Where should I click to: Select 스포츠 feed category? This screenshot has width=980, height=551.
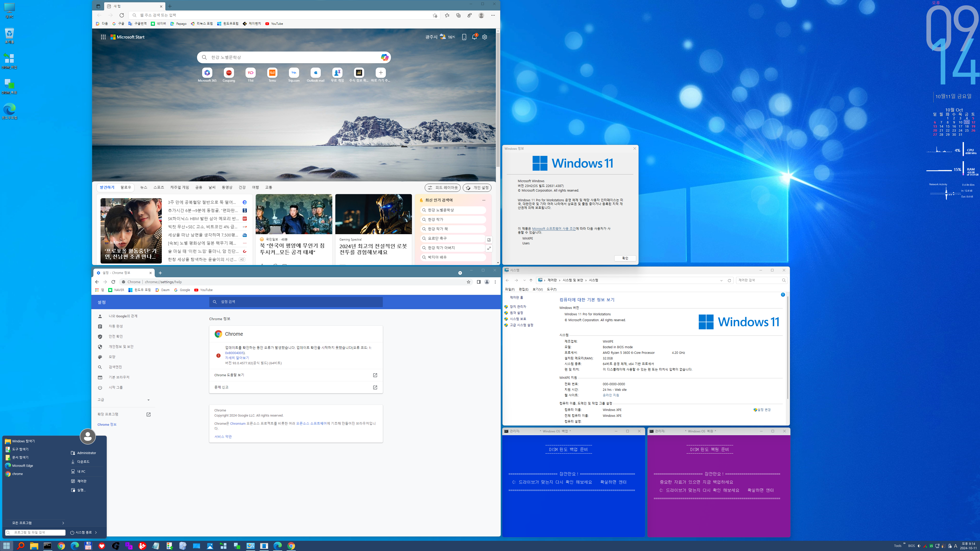pyautogui.click(x=159, y=187)
